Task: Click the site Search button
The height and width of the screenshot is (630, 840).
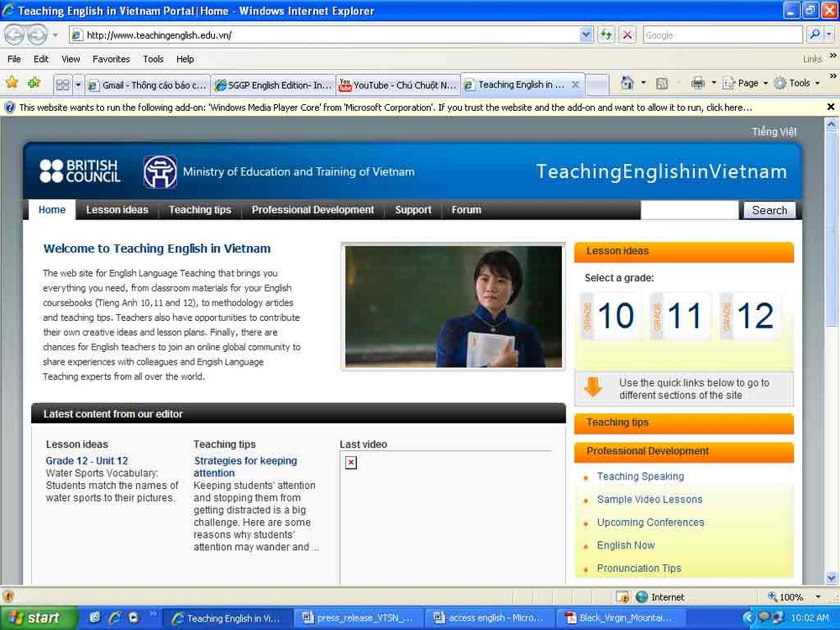Action: pos(769,210)
